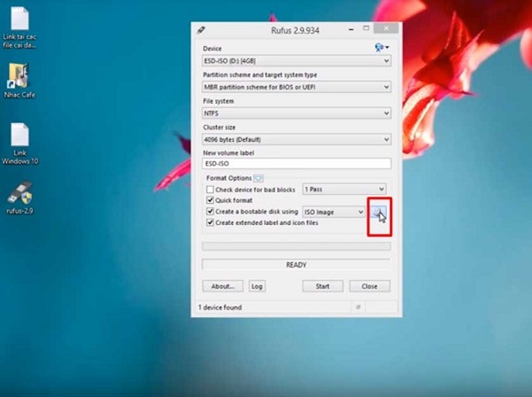Open the Cluster size dropdown
This screenshot has height=397, width=532.
click(x=297, y=140)
